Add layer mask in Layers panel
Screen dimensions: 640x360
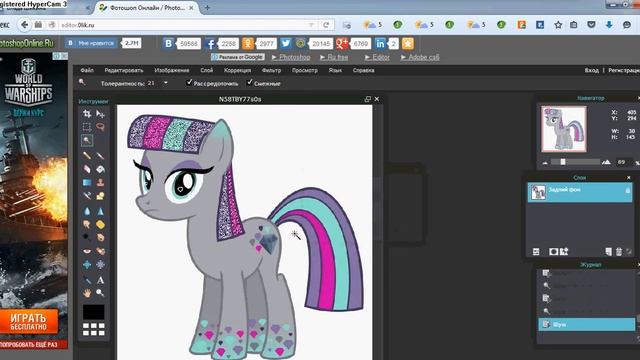[553, 251]
